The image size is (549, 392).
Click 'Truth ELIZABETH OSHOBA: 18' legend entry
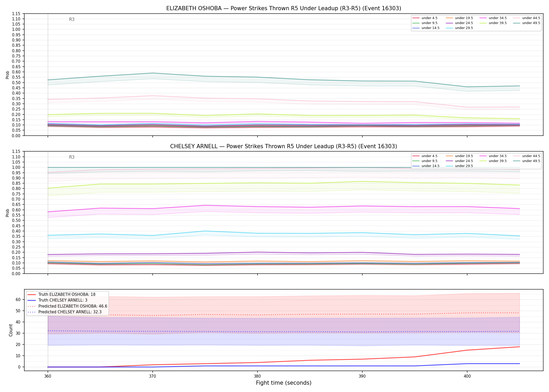(x=61, y=295)
